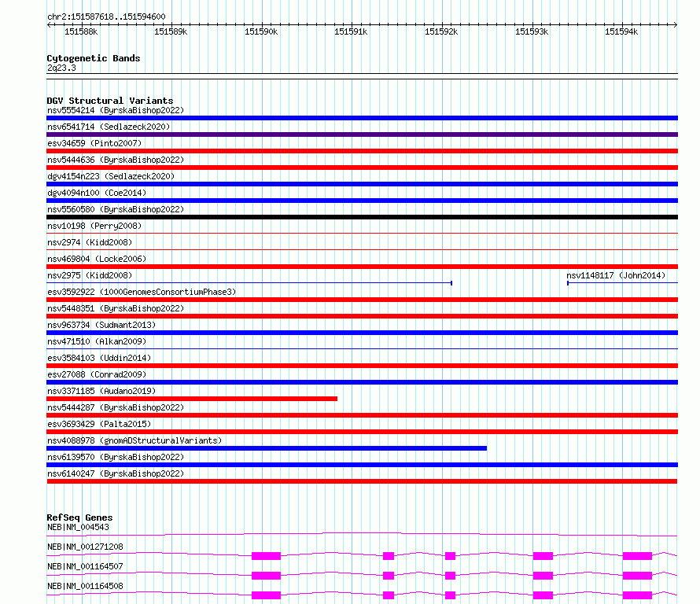Viewport: 700px width, 604px height.
Task: Click the 151594k ruler label
Action: 621,31
